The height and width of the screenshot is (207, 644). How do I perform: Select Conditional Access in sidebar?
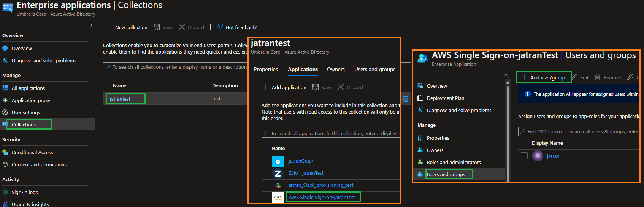[32, 152]
